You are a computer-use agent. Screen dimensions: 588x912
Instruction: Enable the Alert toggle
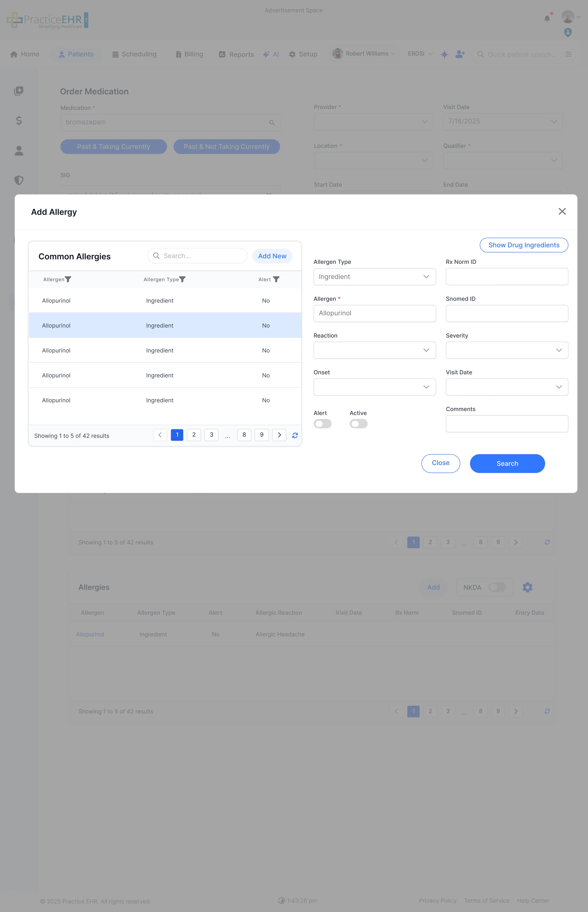[x=323, y=424]
